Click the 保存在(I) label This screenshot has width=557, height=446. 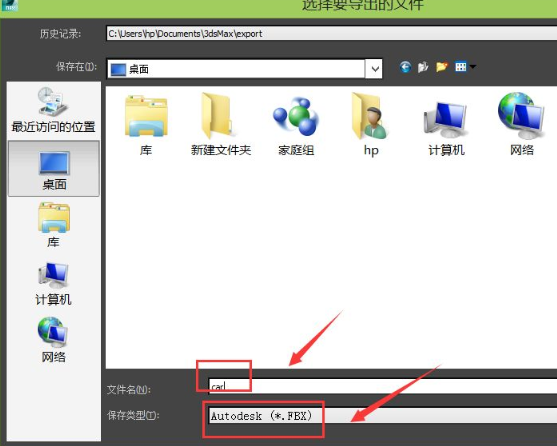click(x=76, y=66)
